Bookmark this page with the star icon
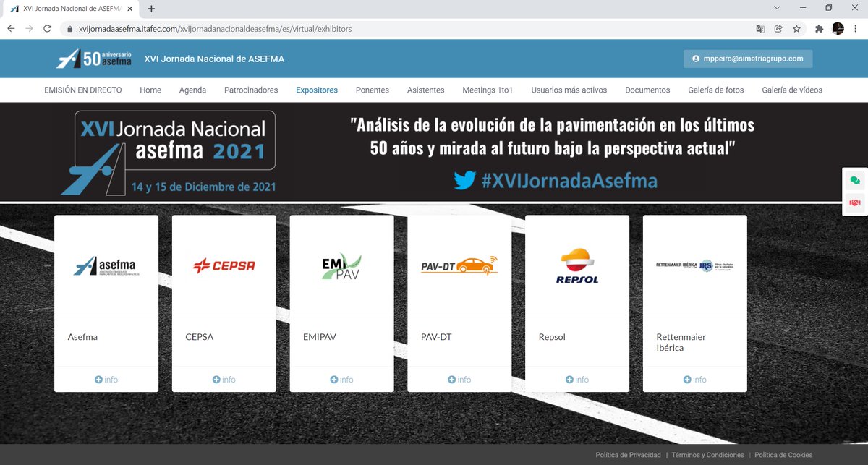 pyautogui.click(x=796, y=29)
